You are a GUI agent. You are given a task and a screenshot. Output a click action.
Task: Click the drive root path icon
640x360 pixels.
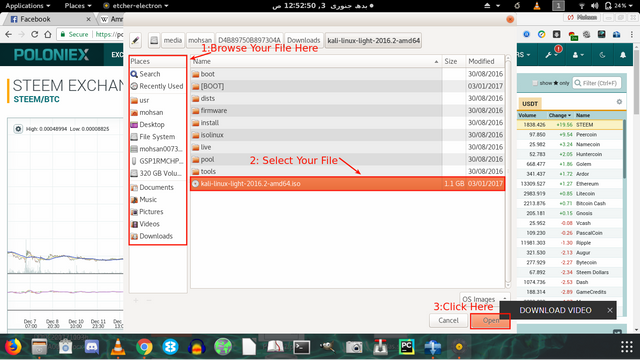tap(154, 40)
